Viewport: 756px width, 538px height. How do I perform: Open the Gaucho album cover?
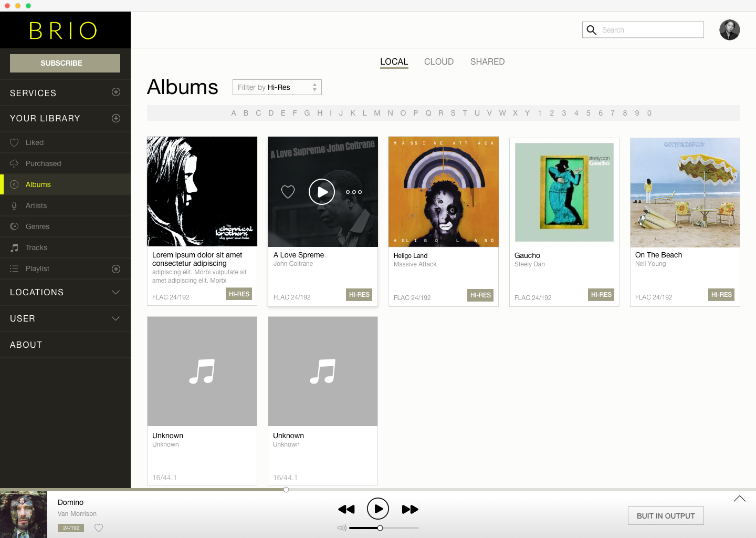(564, 192)
